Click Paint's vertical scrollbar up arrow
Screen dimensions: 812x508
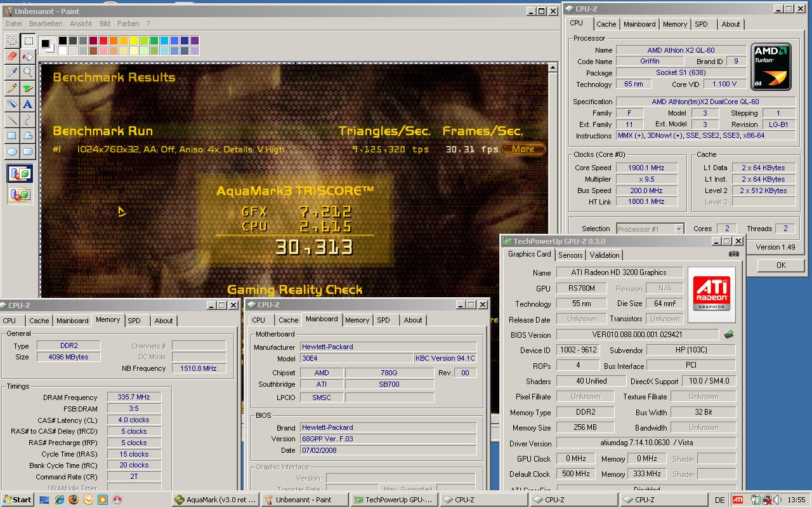(x=553, y=67)
